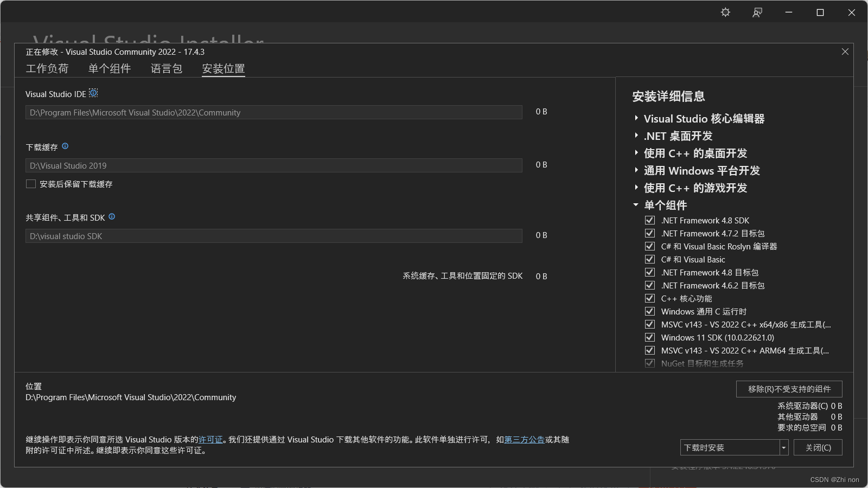Switch to the 语言包 tab
The width and height of the screenshot is (868, 488).
coord(167,68)
